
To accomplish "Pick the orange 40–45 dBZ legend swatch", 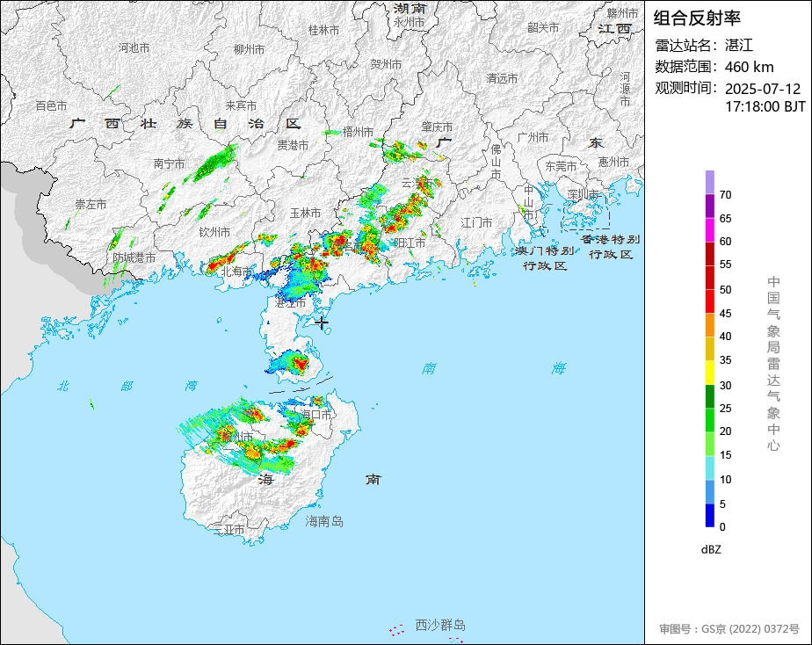I will [x=709, y=325].
